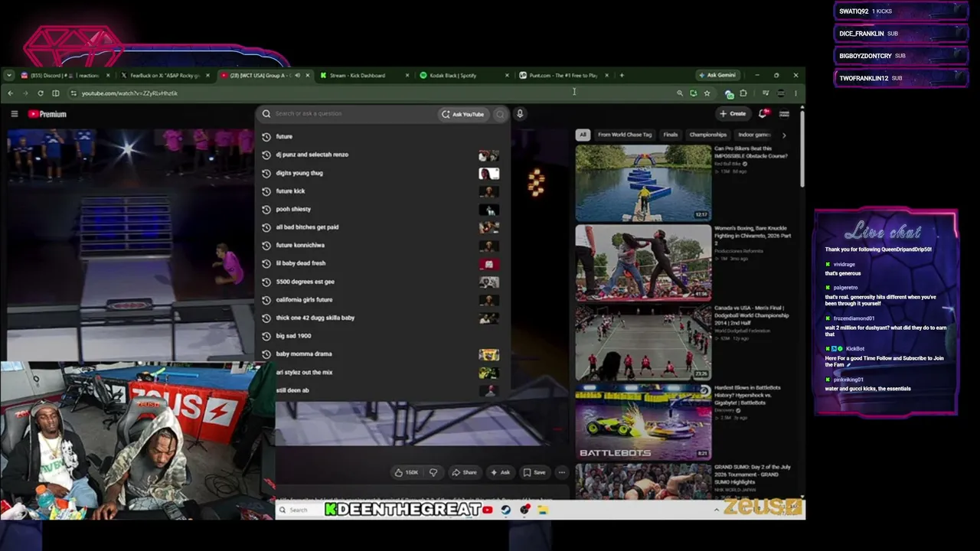This screenshot has width=980, height=551.
Task: Open the red YouTube taskbar icon
Action: (488, 510)
